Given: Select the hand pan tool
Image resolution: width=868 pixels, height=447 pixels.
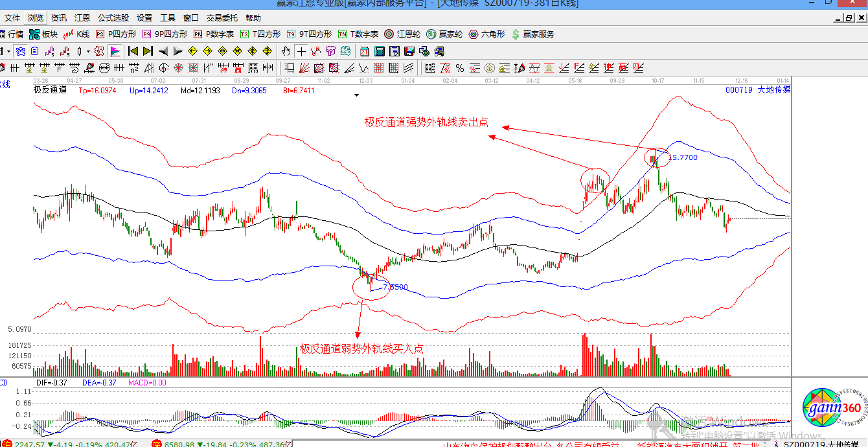Looking at the screenshot, I should click(286, 51).
